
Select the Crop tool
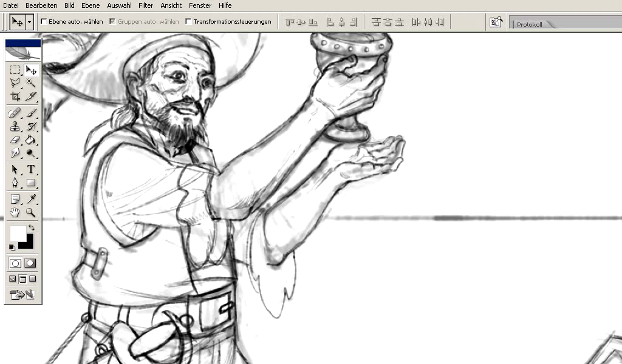tap(15, 96)
